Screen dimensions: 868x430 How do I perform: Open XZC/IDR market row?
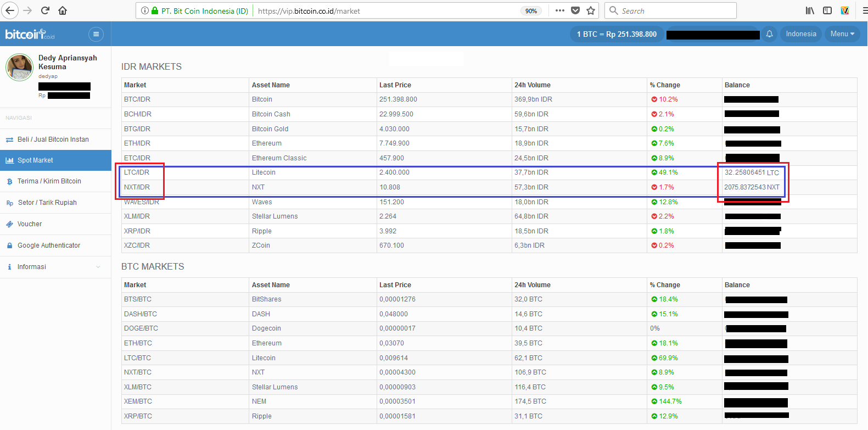click(x=489, y=245)
